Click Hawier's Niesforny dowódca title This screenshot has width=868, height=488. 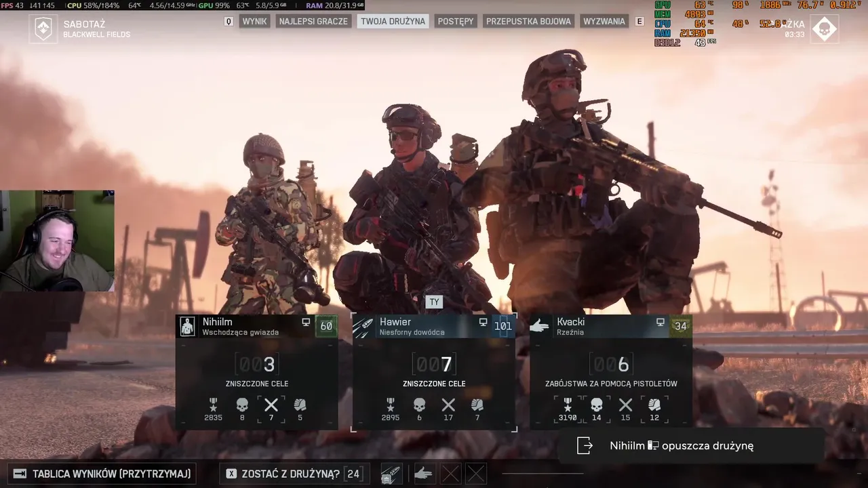click(412, 332)
